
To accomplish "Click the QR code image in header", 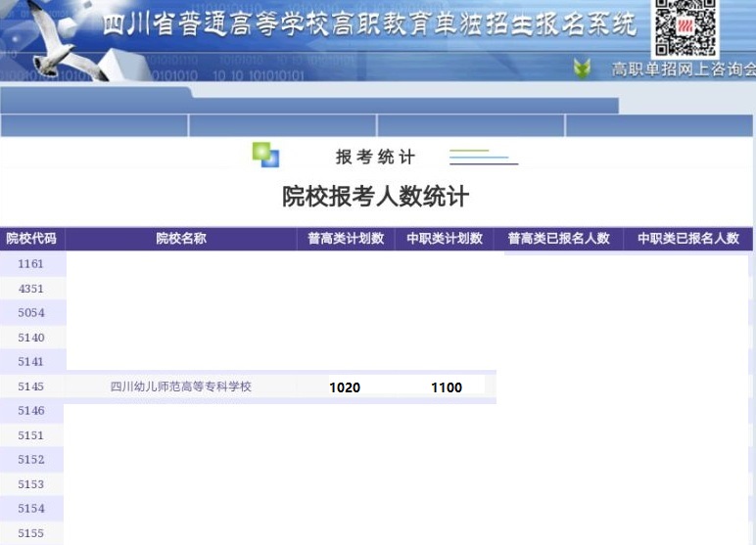I will (x=685, y=27).
